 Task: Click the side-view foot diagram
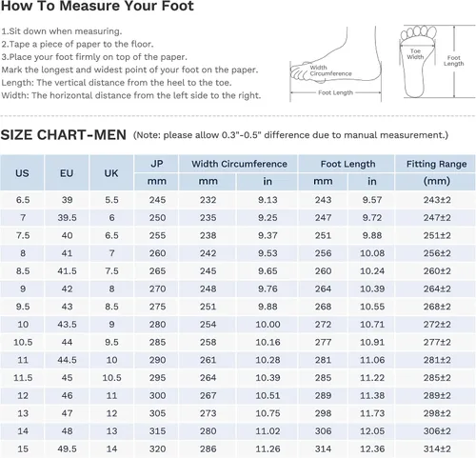click(335, 64)
